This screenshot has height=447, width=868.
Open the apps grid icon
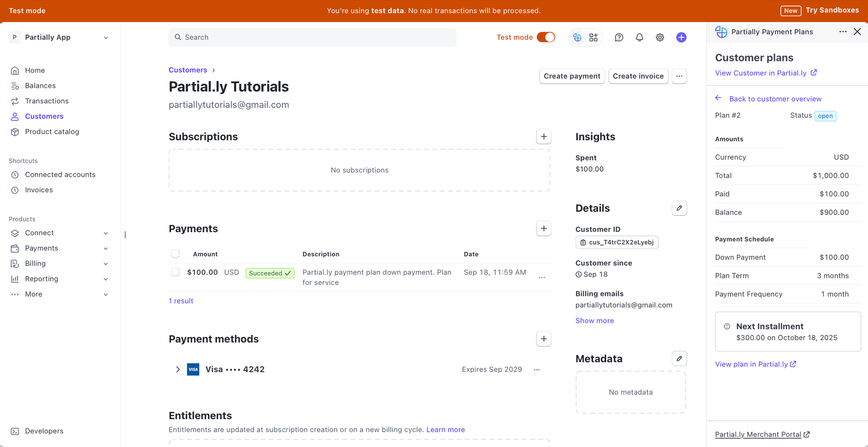593,37
